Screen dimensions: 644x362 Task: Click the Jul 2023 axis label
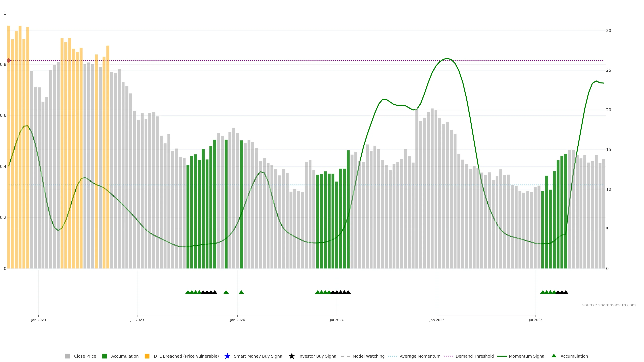137,320
